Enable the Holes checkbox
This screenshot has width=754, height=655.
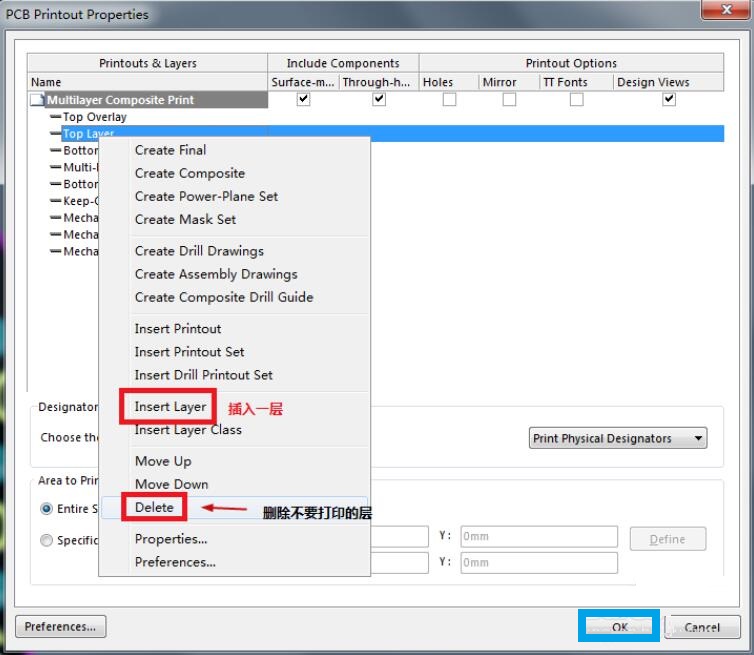point(449,99)
